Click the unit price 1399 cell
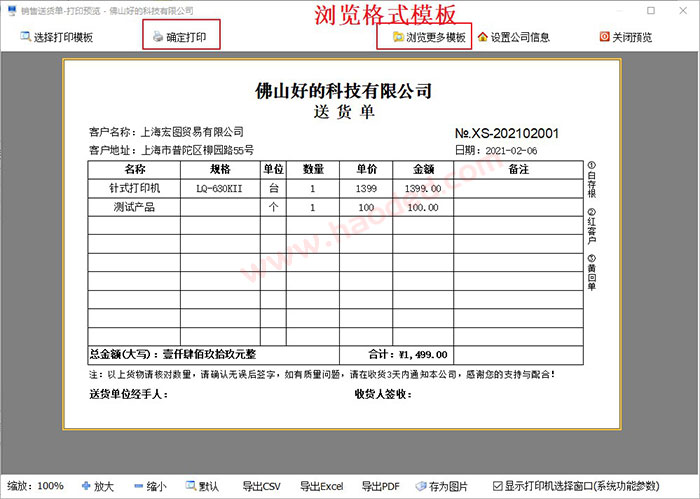This screenshot has width=700, height=499. click(x=366, y=189)
